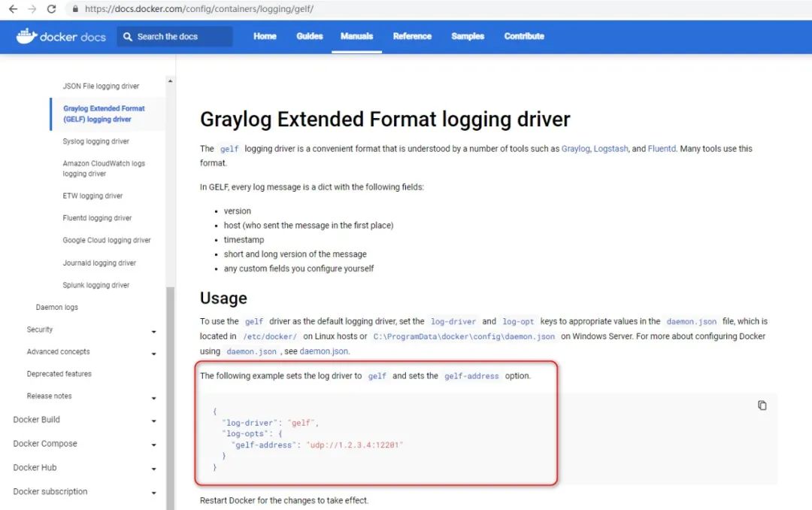Click the sidebar vertical scrollbar thumb
This screenshot has width=812, height=510.
coord(170,398)
